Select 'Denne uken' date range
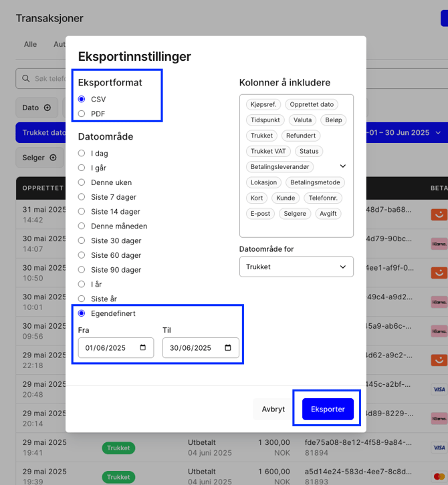Screen dimensions: 448x485 point(82,182)
